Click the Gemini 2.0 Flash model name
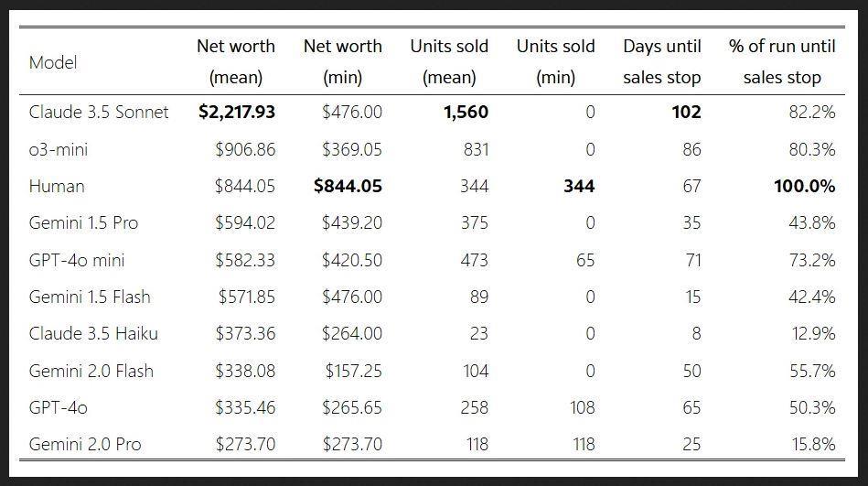868x486 pixels. tap(91, 371)
